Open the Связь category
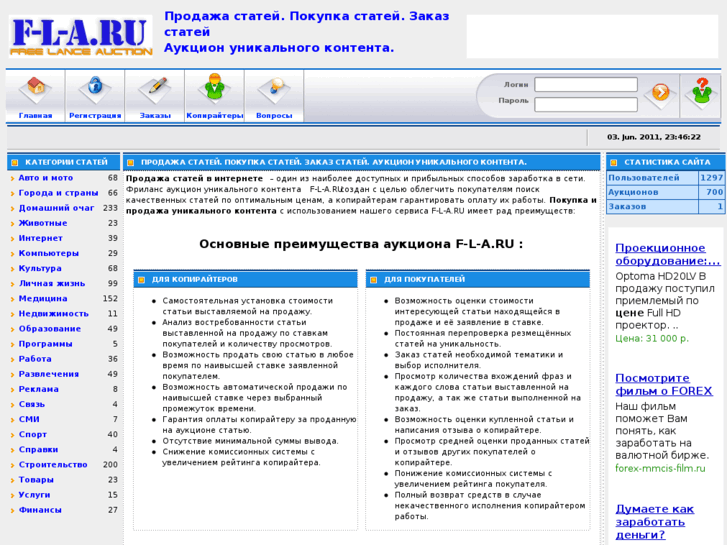 pyautogui.click(x=32, y=404)
